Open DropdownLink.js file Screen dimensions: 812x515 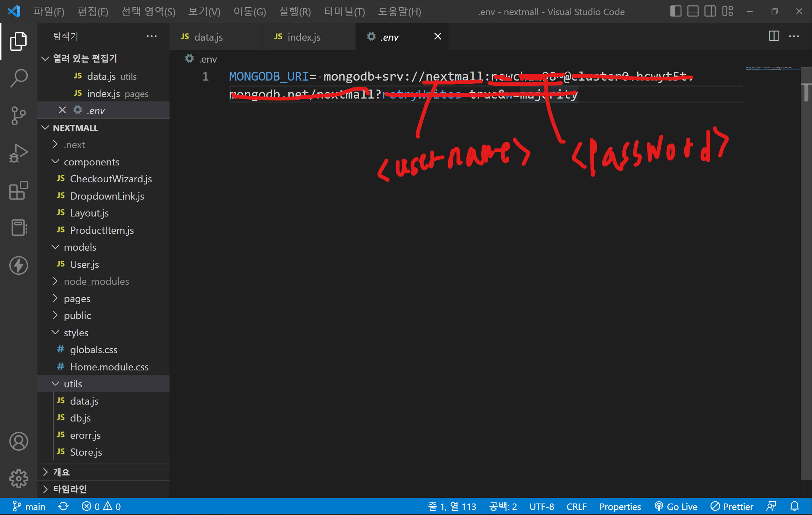104,196
